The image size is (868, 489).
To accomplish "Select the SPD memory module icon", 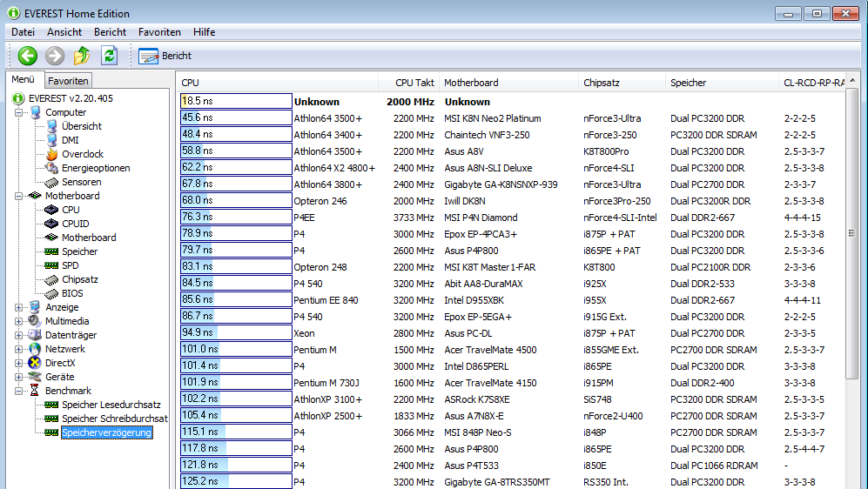I will tap(51, 265).
